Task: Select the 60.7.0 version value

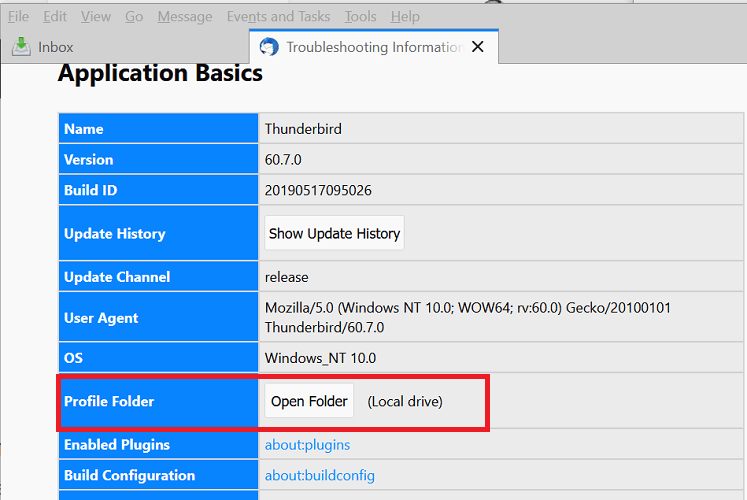Action: tap(283, 160)
